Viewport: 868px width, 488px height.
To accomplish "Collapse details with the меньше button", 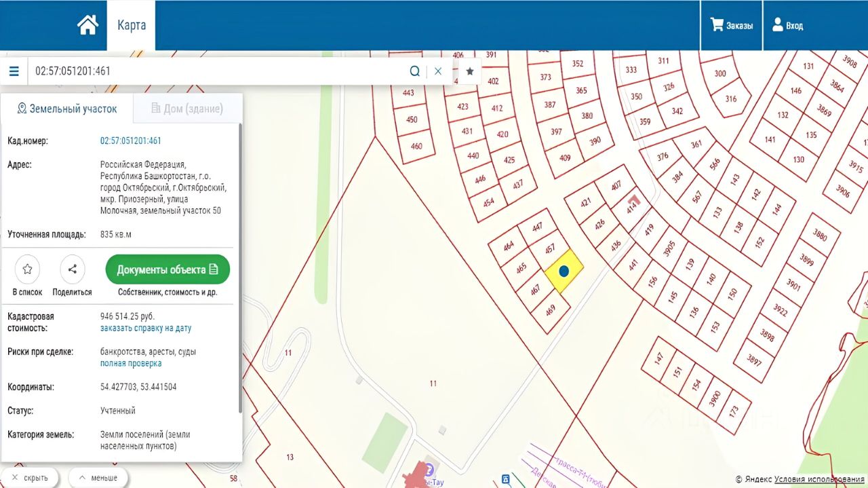I will tap(98, 478).
